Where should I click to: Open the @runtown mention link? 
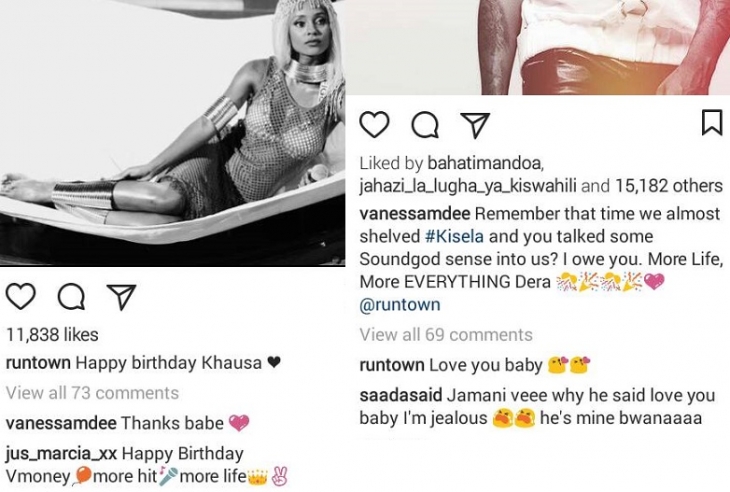click(400, 305)
